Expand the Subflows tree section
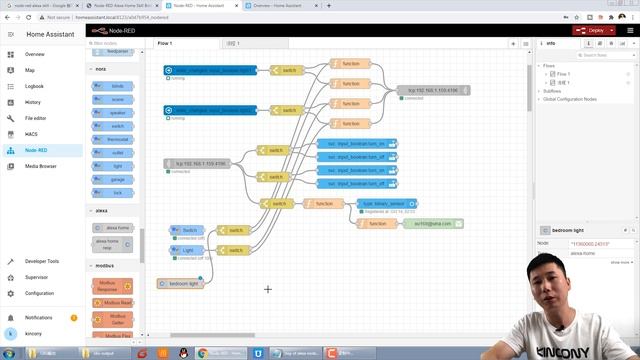 (x=539, y=91)
